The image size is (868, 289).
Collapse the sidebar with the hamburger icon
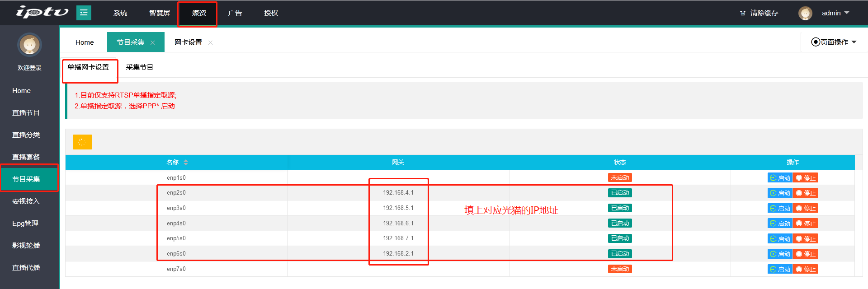coord(84,13)
